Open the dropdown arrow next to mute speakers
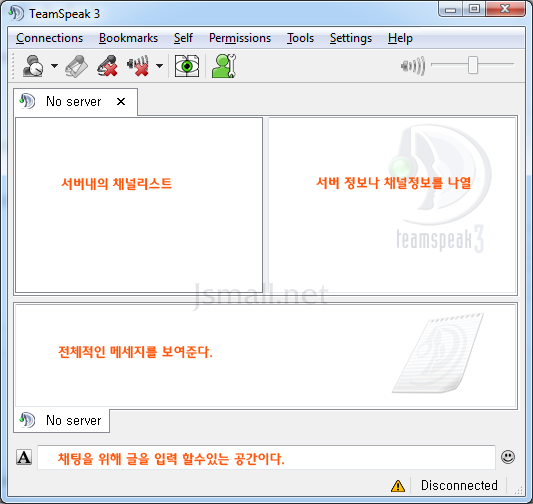The height and width of the screenshot is (504, 533). click(x=159, y=66)
